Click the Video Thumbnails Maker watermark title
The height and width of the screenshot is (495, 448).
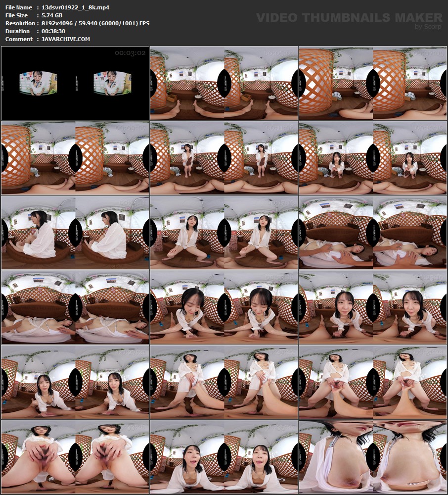pyautogui.click(x=350, y=18)
